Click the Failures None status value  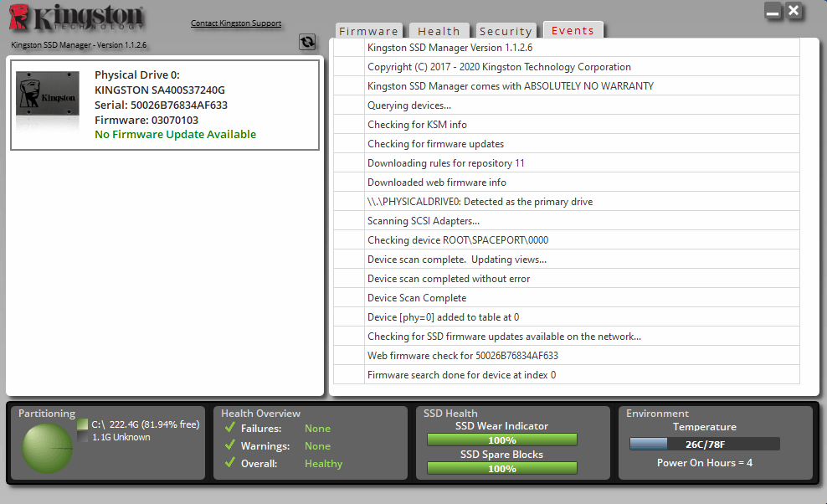click(317, 429)
